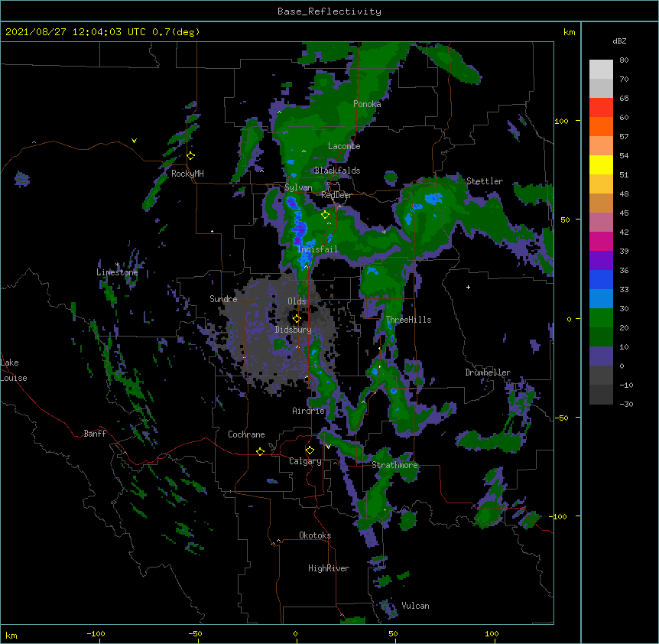This screenshot has height=644, width=659.
Task: Click the Okotoks city label
Action: point(315,535)
